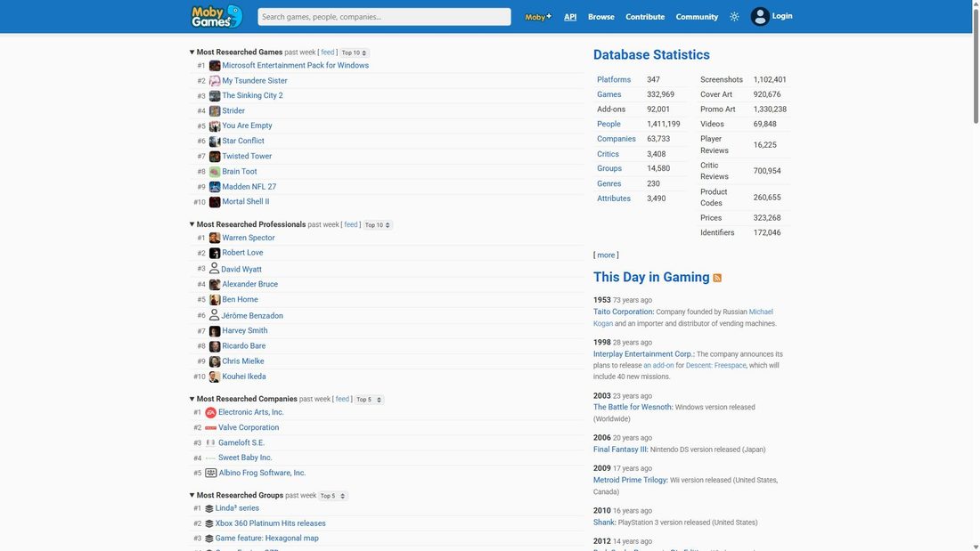Click the Valve Corporation logo icon
The image size is (980, 551).
(210, 428)
